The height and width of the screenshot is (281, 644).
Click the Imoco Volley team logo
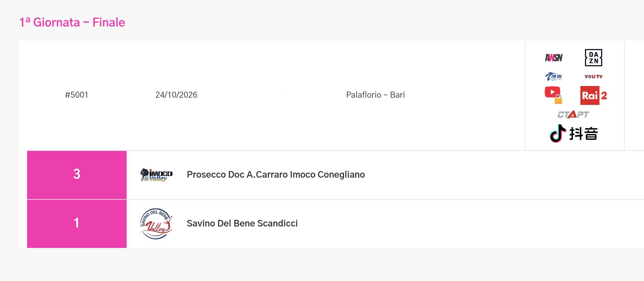(x=156, y=175)
